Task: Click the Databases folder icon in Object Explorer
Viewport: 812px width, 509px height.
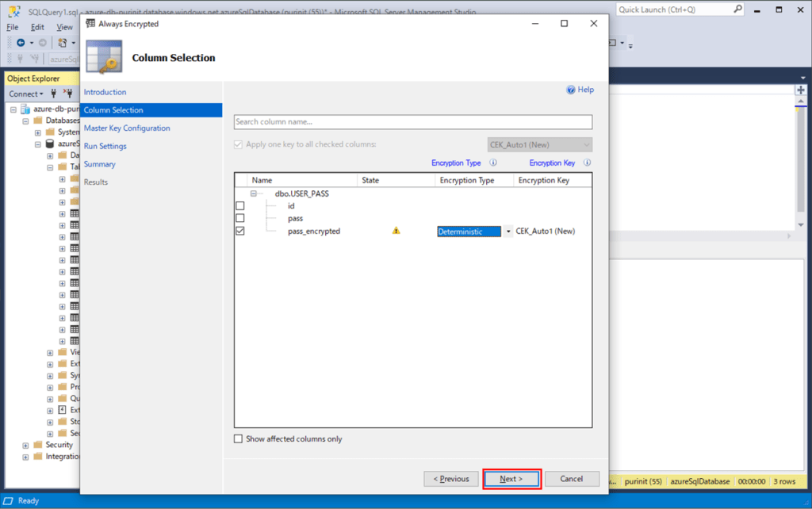Action: (38, 121)
